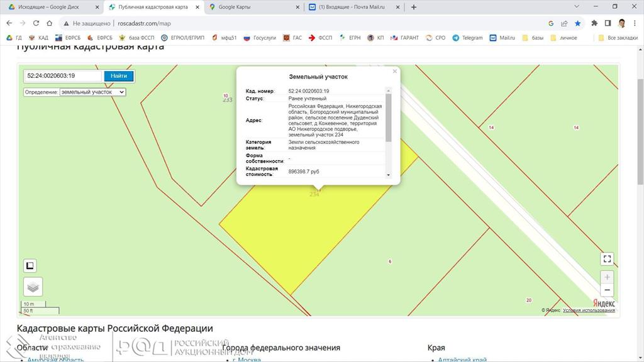Expand the Определение dropdown list
This screenshot has height=362, width=644.
[92, 92]
